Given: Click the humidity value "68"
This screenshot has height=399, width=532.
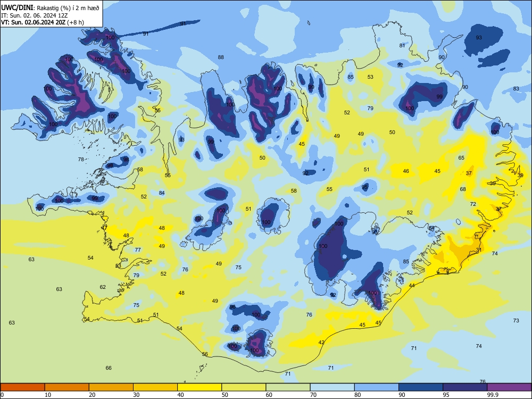Looking at the screenshot, I should 463,189.
